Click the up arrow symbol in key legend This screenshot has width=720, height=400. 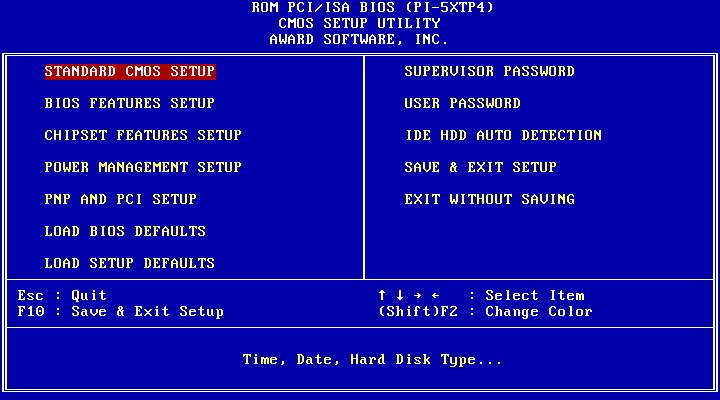click(382, 295)
